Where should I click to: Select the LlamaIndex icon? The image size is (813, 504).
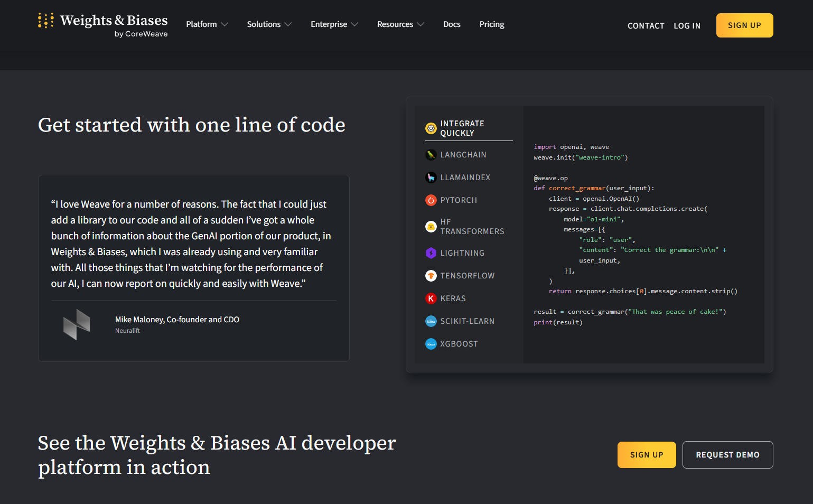click(x=431, y=178)
